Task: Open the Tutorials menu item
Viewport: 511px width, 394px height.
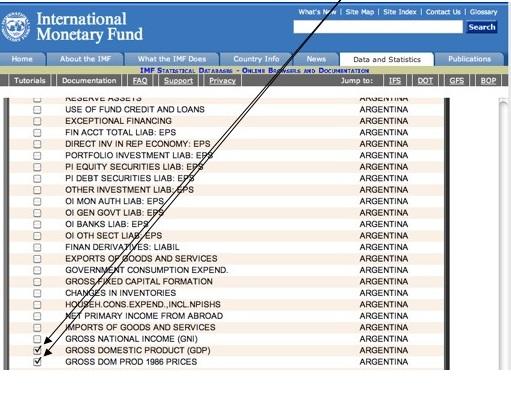Action: click(30, 81)
